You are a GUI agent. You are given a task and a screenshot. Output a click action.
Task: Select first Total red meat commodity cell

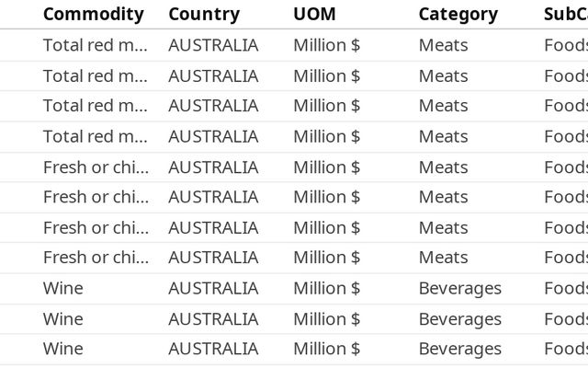[x=96, y=45]
